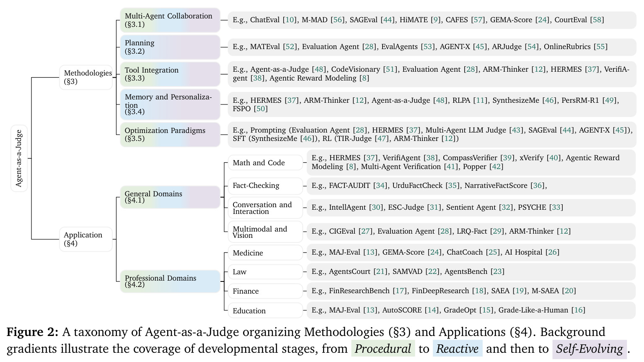
Task: Click the Agent-as-a-Judge root node
Action: pos(19,158)
